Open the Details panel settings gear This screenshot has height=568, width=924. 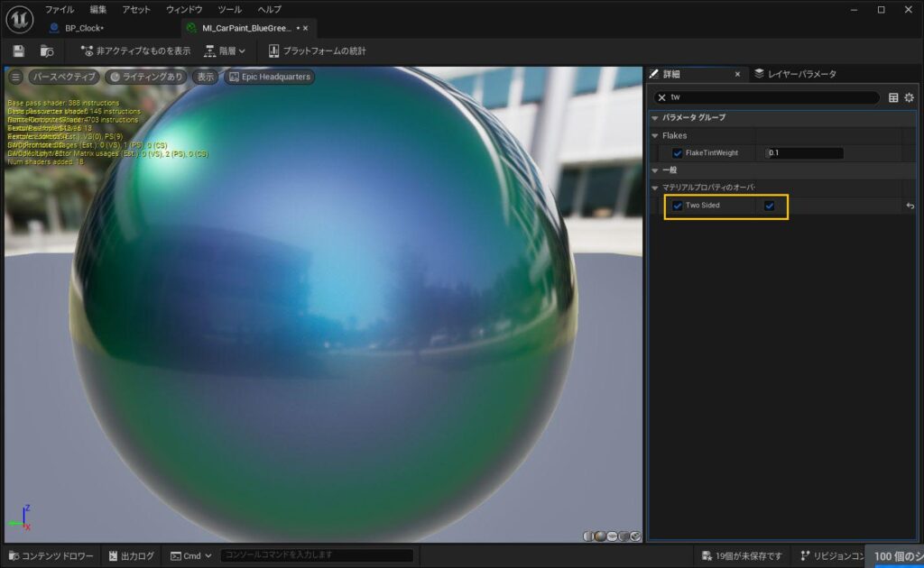pos(909,97)
